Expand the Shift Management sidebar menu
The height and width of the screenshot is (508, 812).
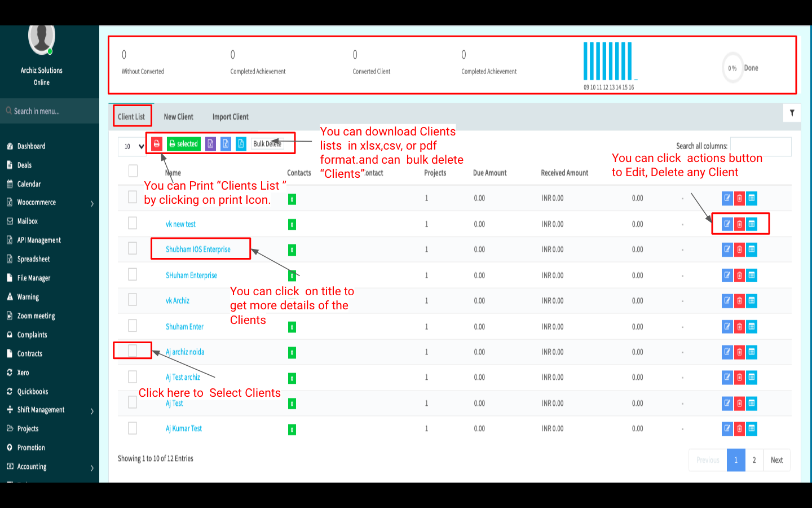(x=50, y=410)
